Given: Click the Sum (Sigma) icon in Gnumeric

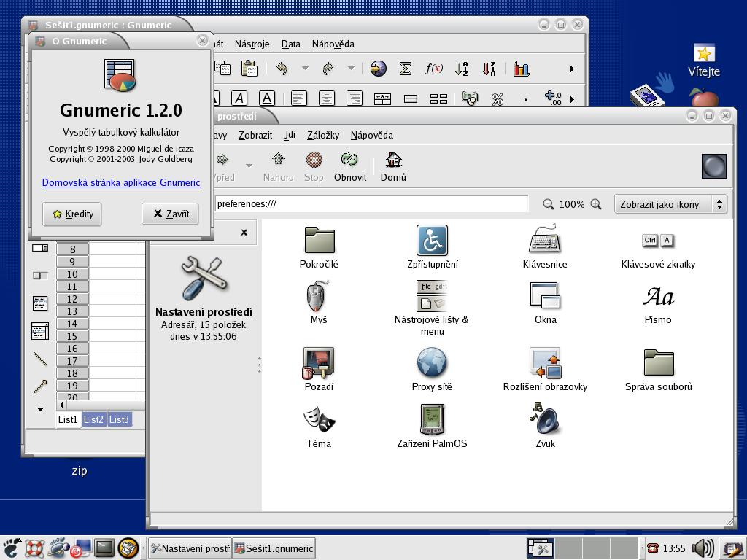Looking at the screenshot, I should pos(406,69).
